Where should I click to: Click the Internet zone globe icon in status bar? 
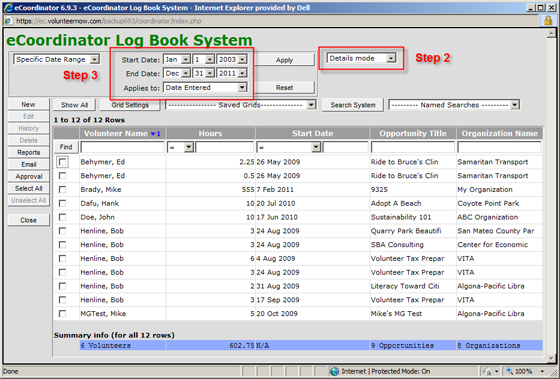pos(334,371)
